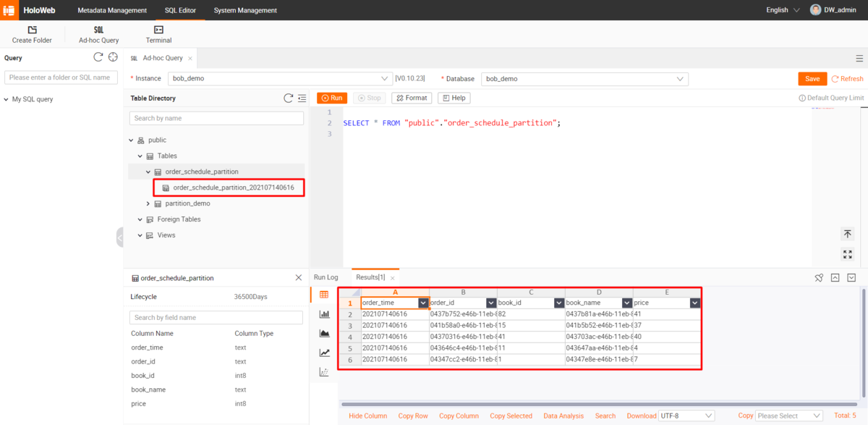
Task: Open the SQL Editor menu
Action: click(181, 10)
